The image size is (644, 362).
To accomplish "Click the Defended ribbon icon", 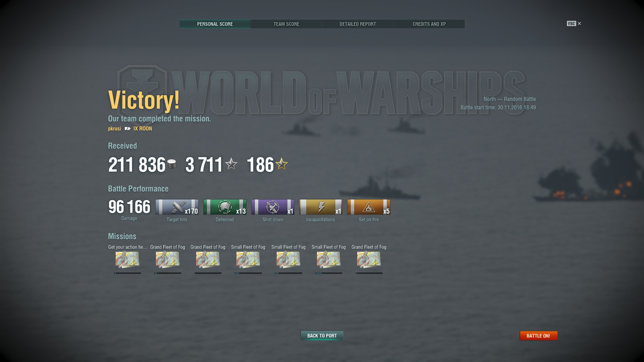I will [225, 207].
